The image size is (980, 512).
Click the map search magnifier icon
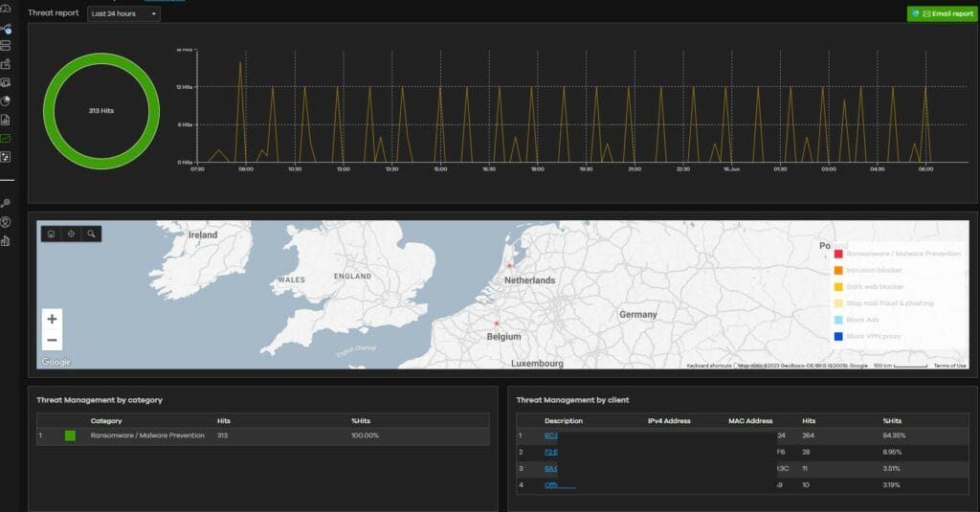click(91, 234)
